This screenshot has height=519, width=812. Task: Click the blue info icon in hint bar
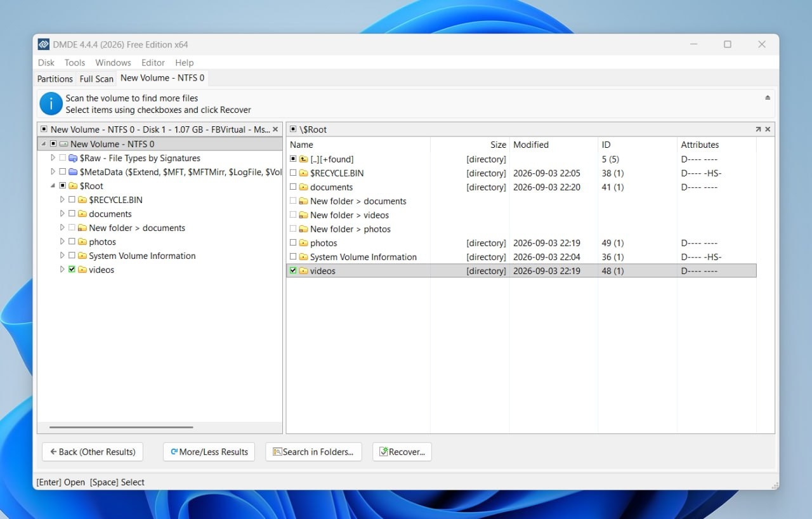pos(51,103)
